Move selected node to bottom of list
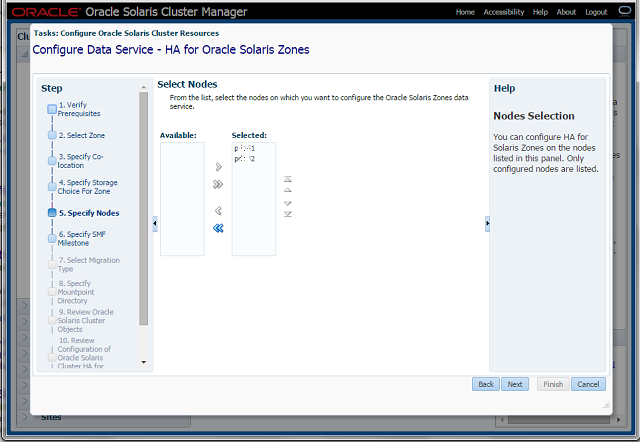The height and width of the screenshot is (442, 640). (288, 214)
